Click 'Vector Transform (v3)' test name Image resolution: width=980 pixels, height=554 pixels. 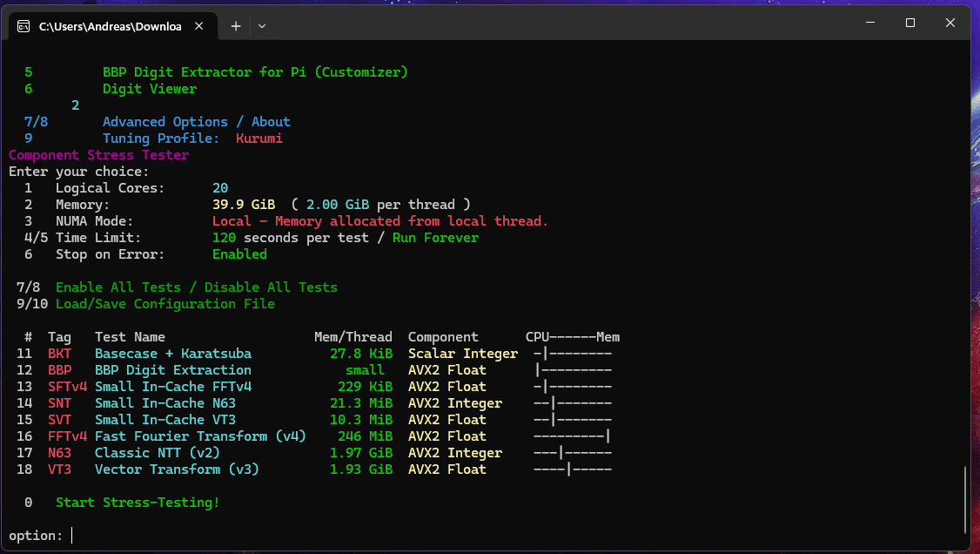[x=177, y=470]
